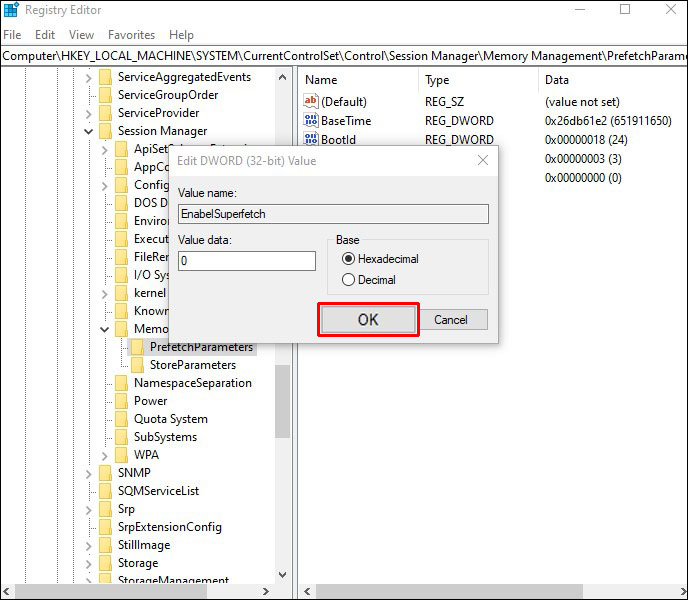Click the (Default) string value icon
The width and height of the screenshot is (688, 600).
click(x=311, y=101)
